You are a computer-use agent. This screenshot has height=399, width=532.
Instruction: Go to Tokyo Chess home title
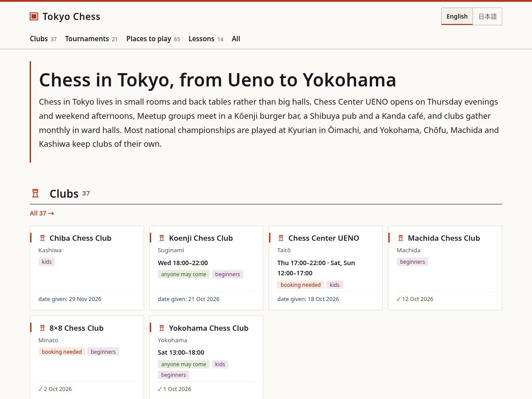pyautogui.click(x=71, y=16)
